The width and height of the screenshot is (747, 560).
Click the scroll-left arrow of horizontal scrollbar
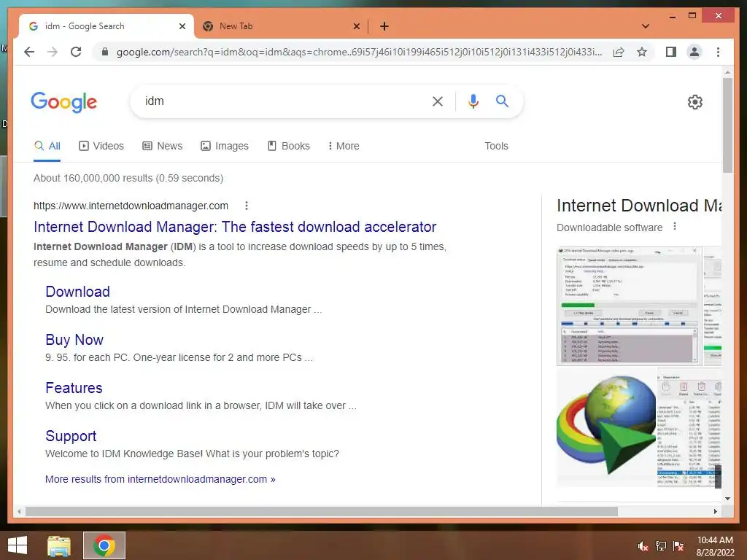point(19,511)
